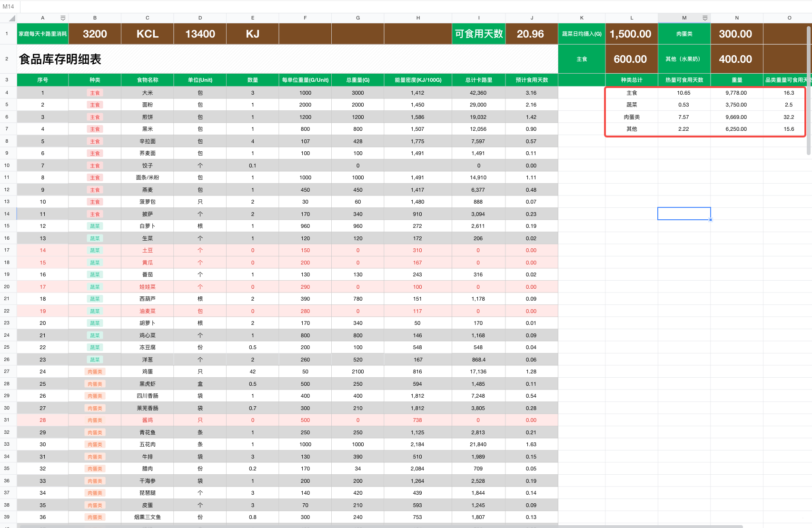Select the row 31 header number
812x528 pixels.
[x=7, y=420]
